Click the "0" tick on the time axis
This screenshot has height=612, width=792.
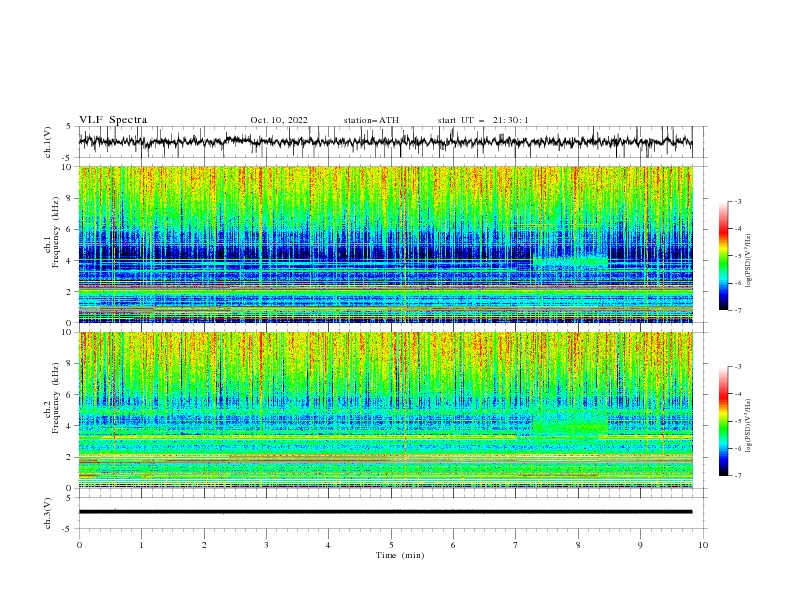pos(79,545)
